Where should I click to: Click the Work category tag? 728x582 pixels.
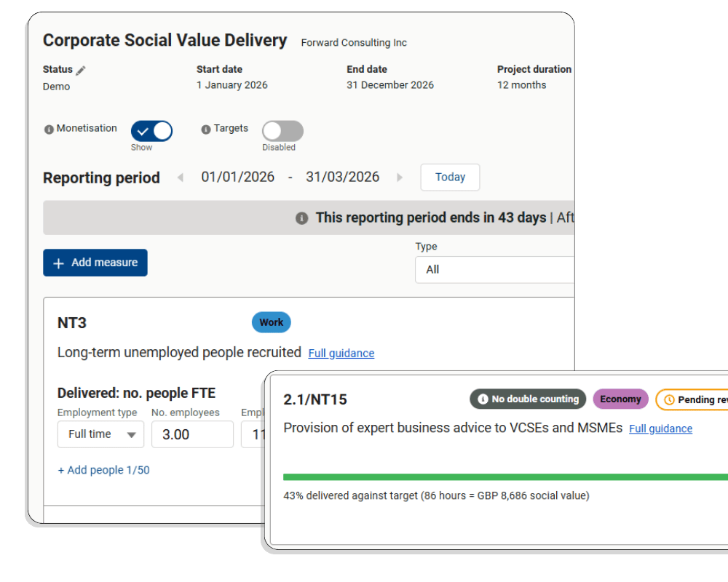coord(271,322)
